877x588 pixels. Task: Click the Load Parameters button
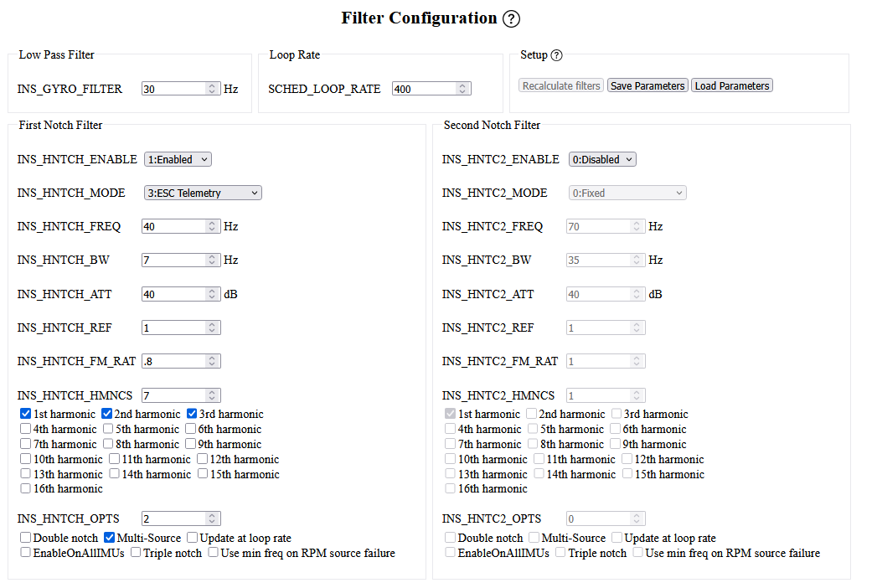(x=731, y=86)
